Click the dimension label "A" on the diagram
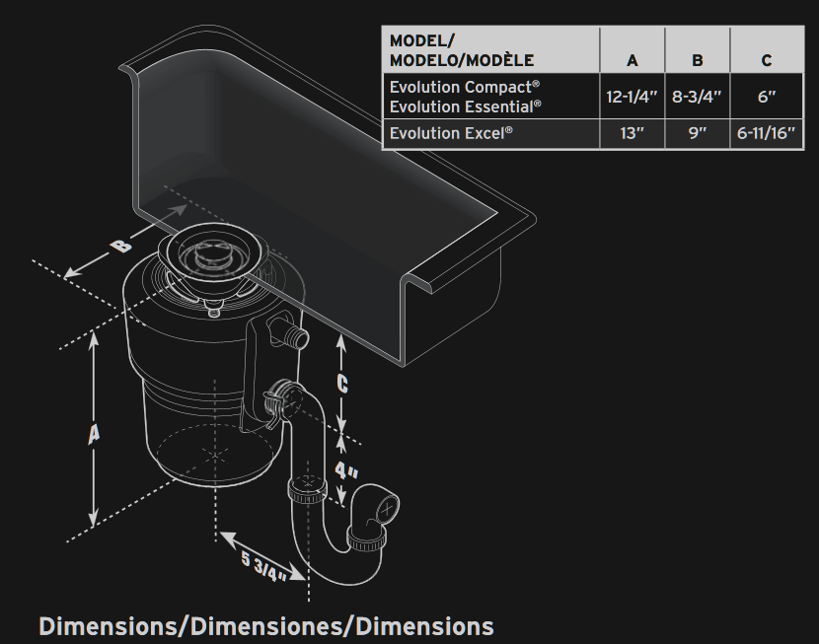The height and width of the screenshot is (644, 819). click(94, 434)
